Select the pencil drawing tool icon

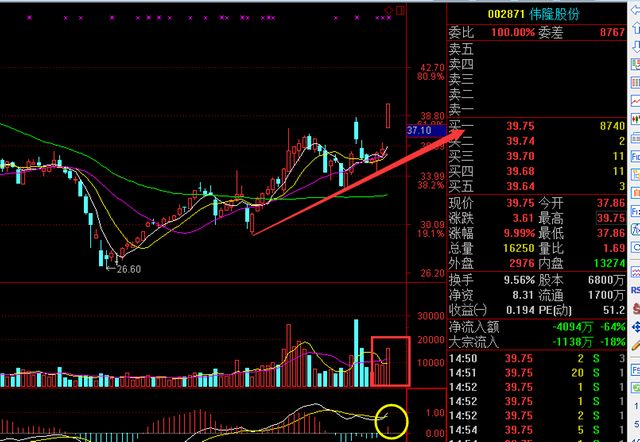pos(634,346)
